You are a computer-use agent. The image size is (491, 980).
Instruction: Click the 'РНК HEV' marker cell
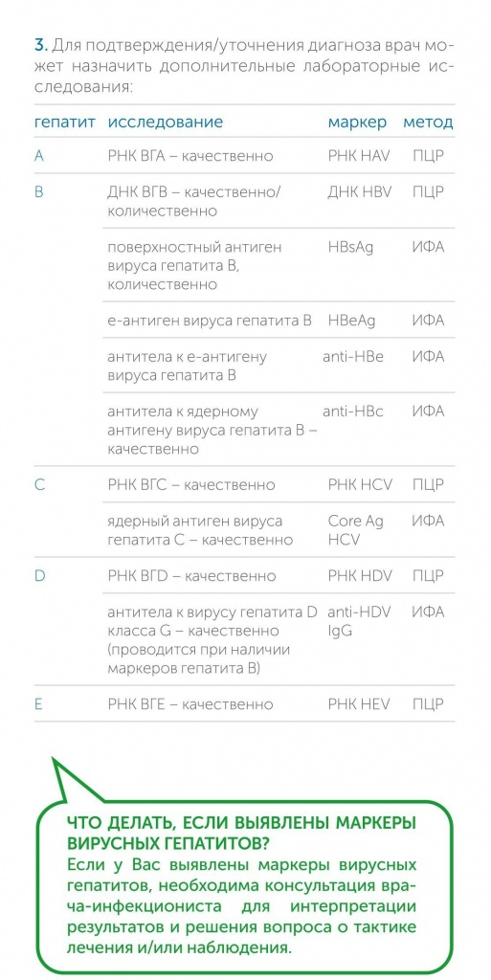click(359, 704)
